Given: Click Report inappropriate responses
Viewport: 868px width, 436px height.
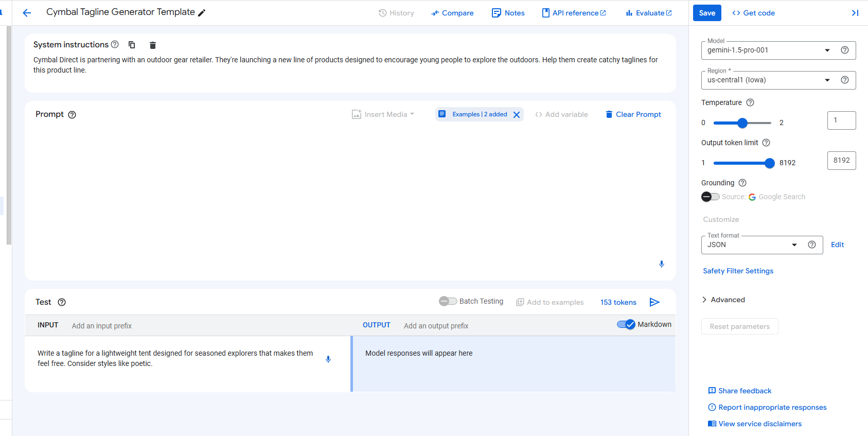Looking at the screenshot, I should [767, 407].
